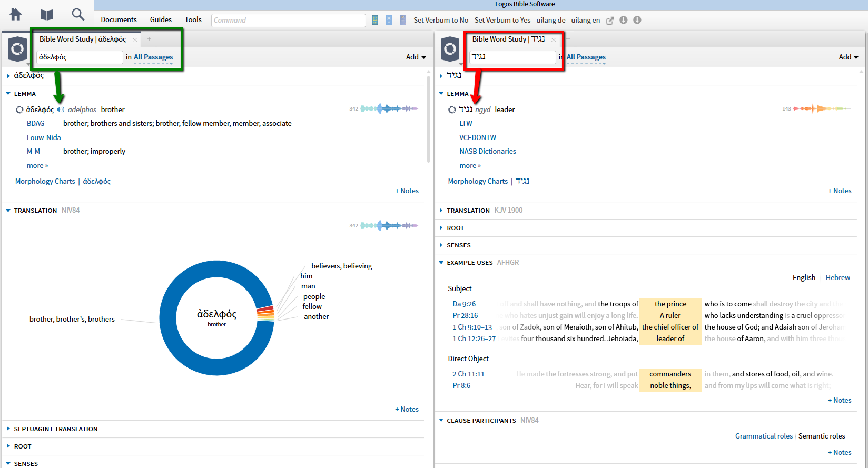Click uilang en shortcut

(586, 20)
